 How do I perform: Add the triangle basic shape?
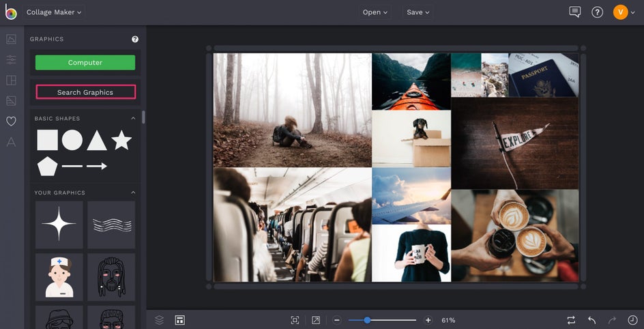point(97,140)
